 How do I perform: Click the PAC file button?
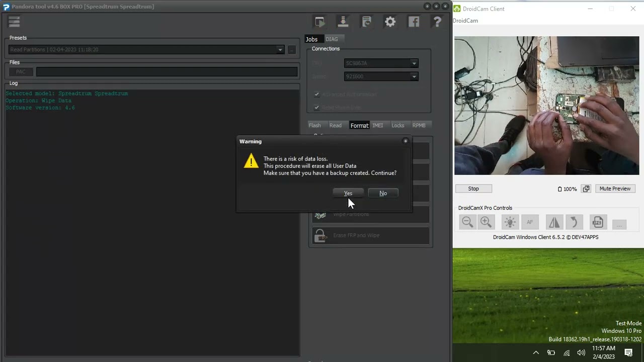pos(21,72)
